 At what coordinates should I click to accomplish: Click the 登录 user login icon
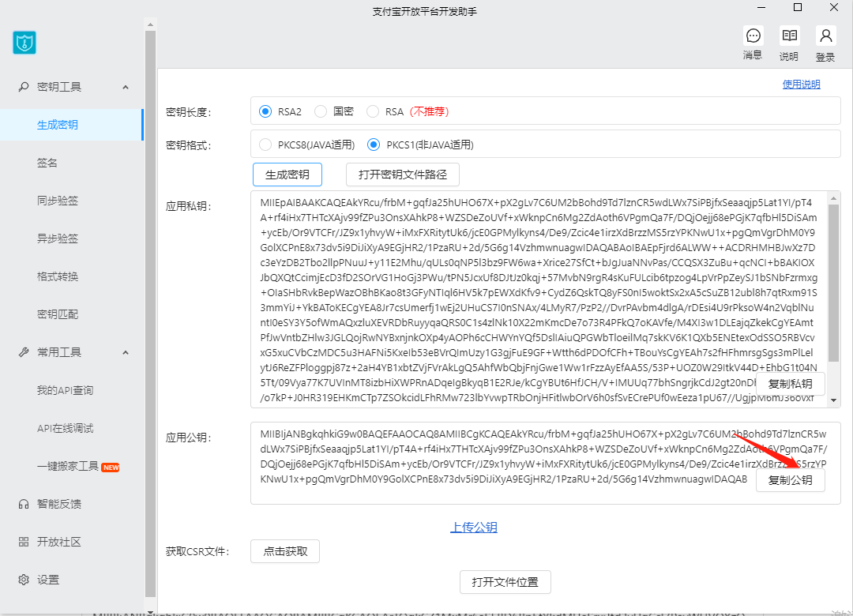tap(825, 36)
